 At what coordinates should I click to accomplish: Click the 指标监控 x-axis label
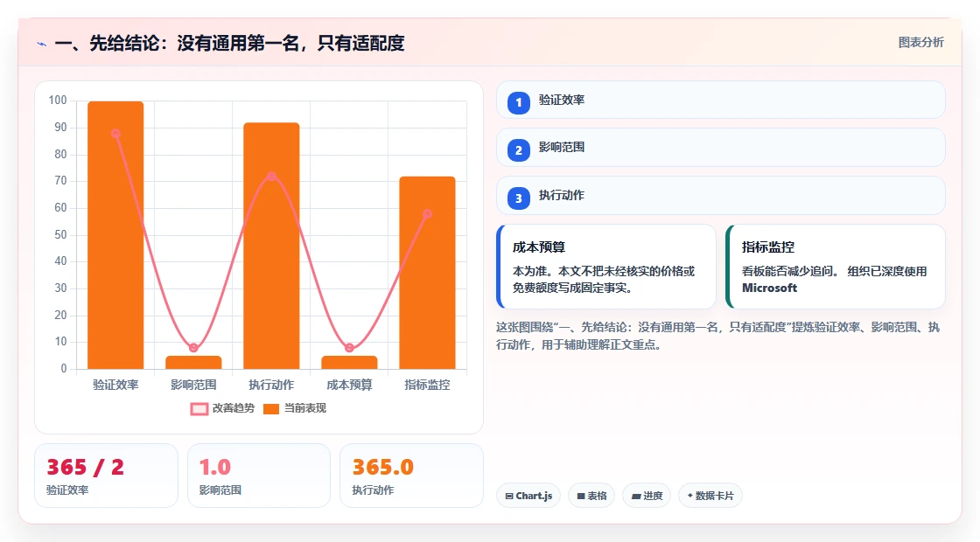428,386
